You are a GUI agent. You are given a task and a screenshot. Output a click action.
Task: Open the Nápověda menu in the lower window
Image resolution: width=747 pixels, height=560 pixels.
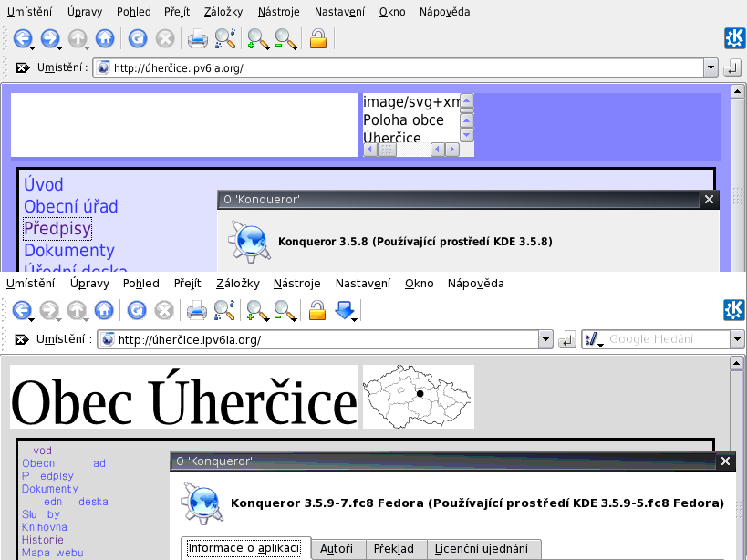tap(475, 284)
